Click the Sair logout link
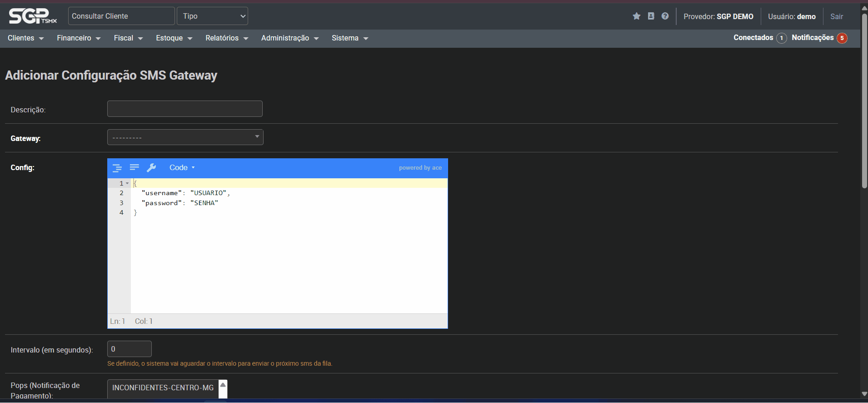868x403 pixels. point(837,16)
